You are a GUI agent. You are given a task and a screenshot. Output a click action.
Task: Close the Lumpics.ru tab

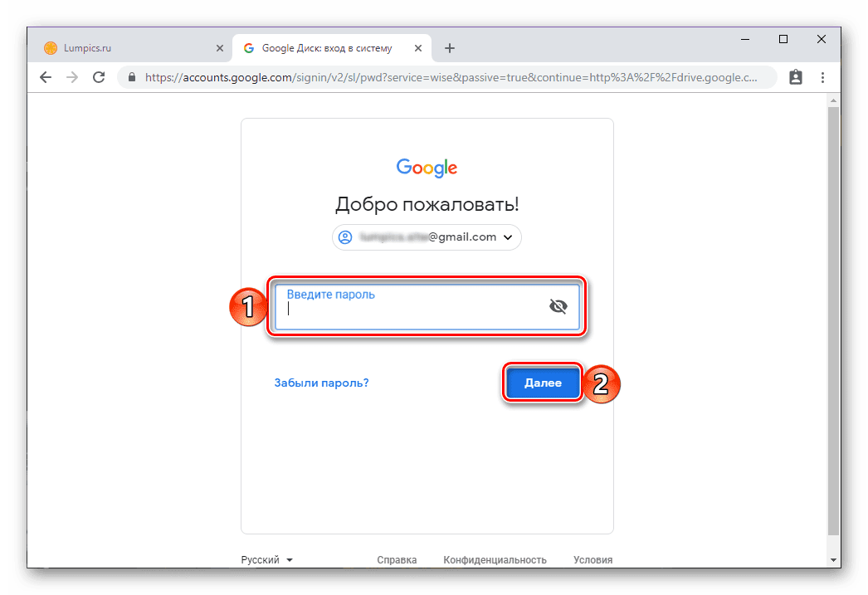point(220,48)
